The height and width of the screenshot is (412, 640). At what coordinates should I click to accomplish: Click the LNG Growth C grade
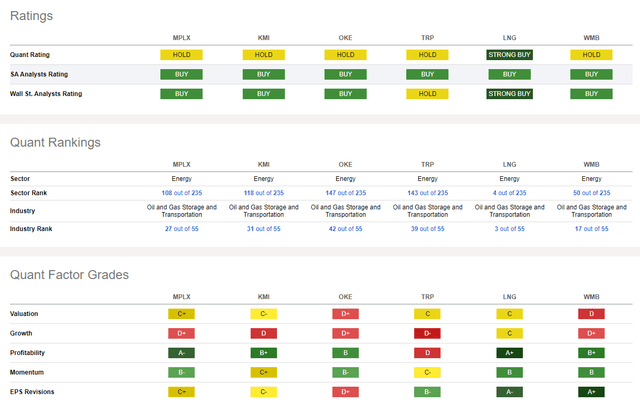point(509,333)
